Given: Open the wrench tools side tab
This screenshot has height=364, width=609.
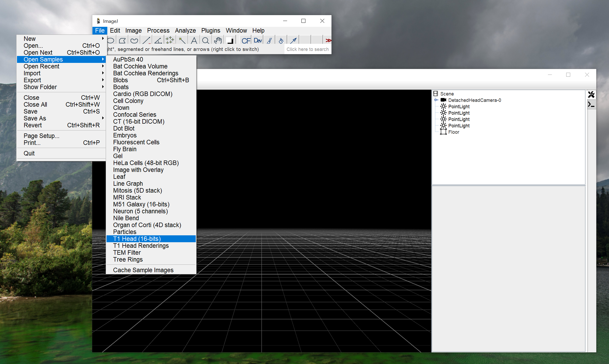Looking at the screenshot, I should 591,94.
